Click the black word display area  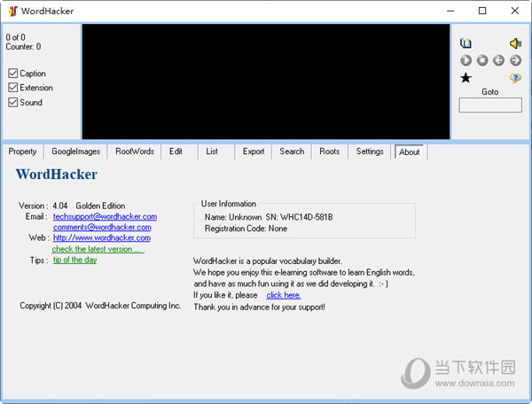pyautogui.click(x=266, y=82)
